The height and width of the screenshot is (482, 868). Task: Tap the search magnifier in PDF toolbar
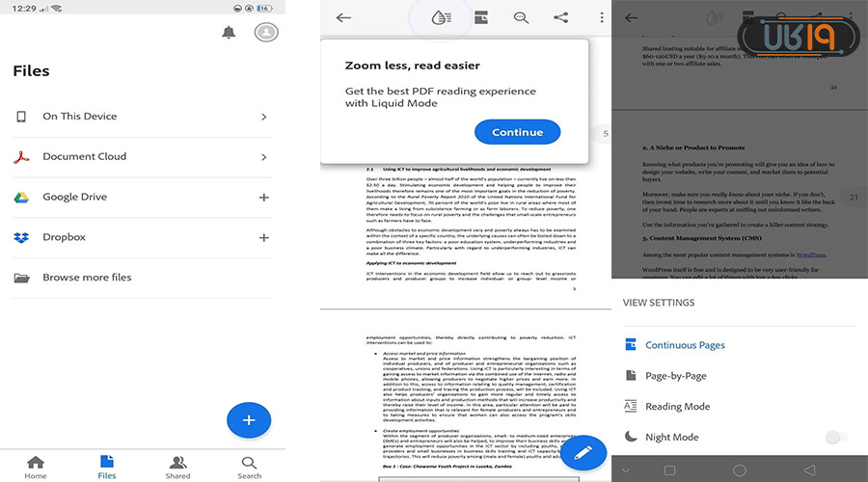521,17
